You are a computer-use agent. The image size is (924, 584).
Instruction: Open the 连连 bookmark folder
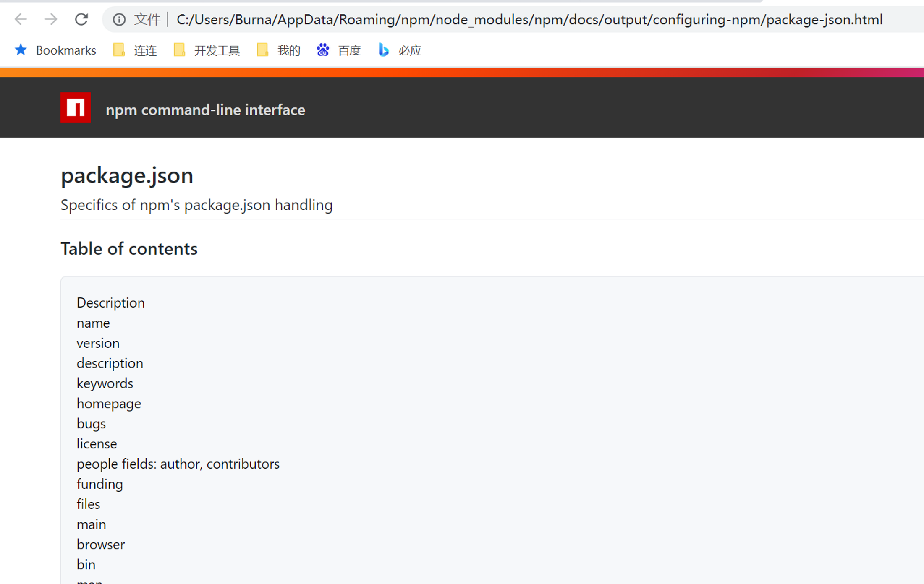135,50
